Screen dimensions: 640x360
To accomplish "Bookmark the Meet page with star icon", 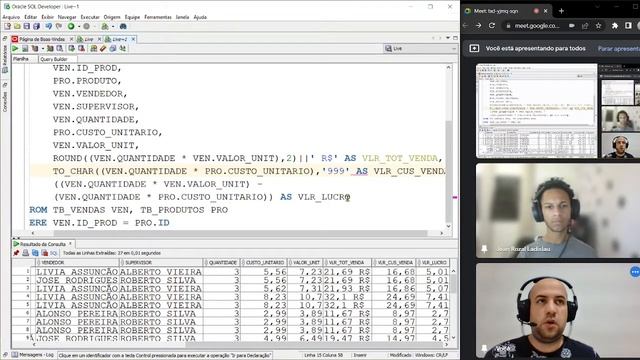I will 598,26.
